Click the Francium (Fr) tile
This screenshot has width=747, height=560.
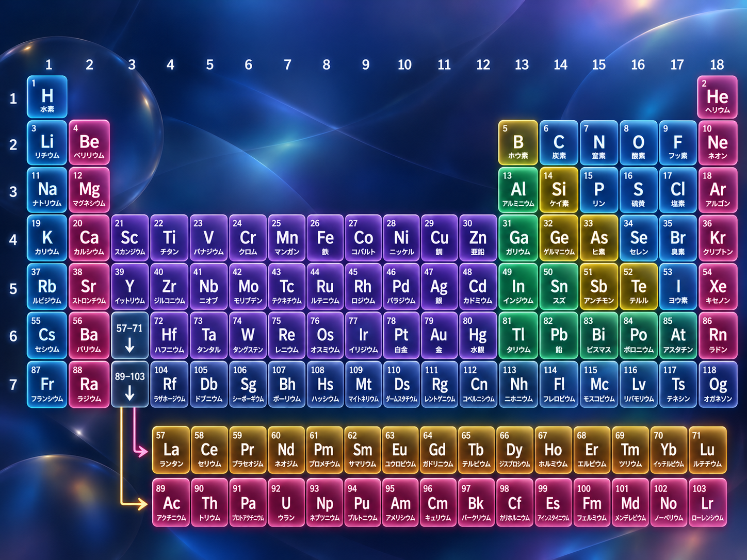(x=47, y=384)
